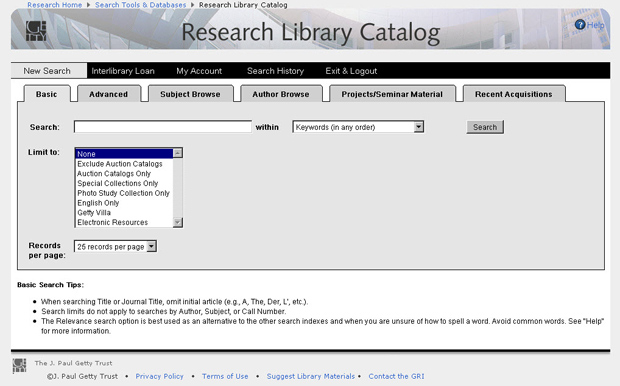Viewport: 620px width, 386px height.
Task: Open the Research Home breadcrumb link
Action: tap(55, 5)
